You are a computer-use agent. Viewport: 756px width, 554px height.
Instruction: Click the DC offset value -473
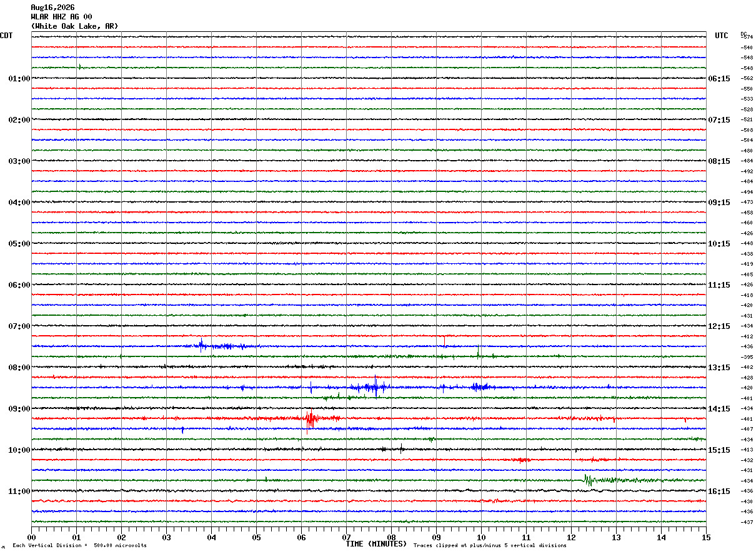coord(747,203)
